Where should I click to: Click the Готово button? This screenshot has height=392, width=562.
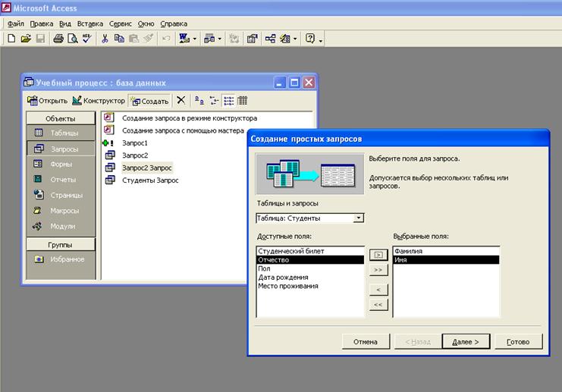coord(518,342)
